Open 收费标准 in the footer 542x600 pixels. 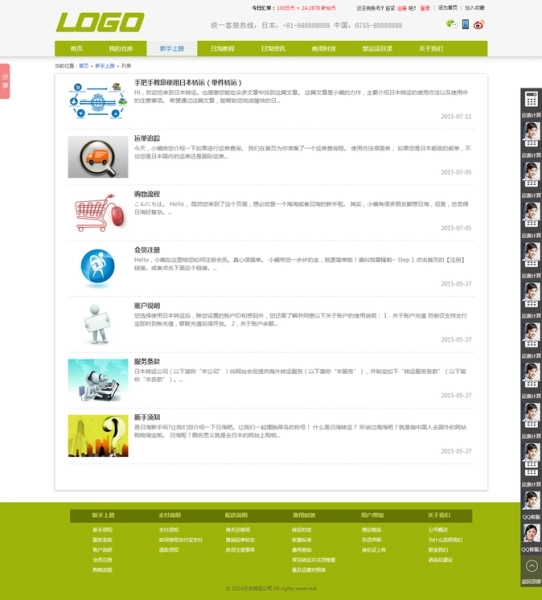pyautogui.click(x=302, y=540)
